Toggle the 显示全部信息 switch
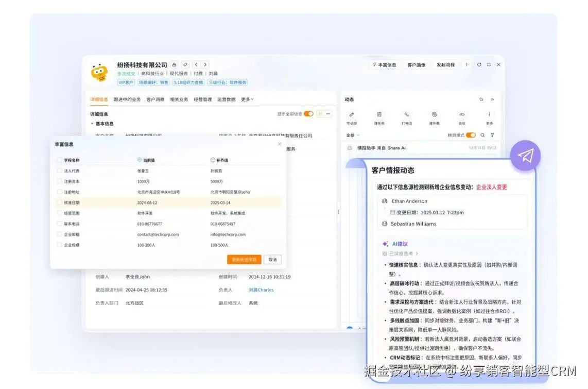The width and height of the screenshot is (588, 389). point(308,114)
